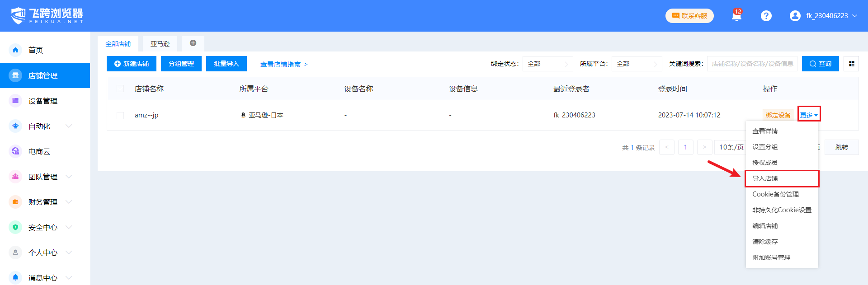Click the keyword search input field

pos(752,64)
